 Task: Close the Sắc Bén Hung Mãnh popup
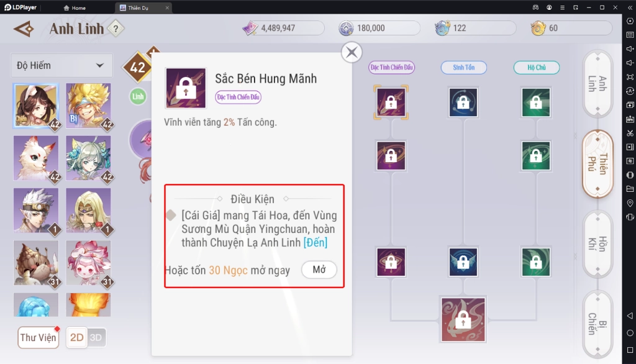pos(352,52)
